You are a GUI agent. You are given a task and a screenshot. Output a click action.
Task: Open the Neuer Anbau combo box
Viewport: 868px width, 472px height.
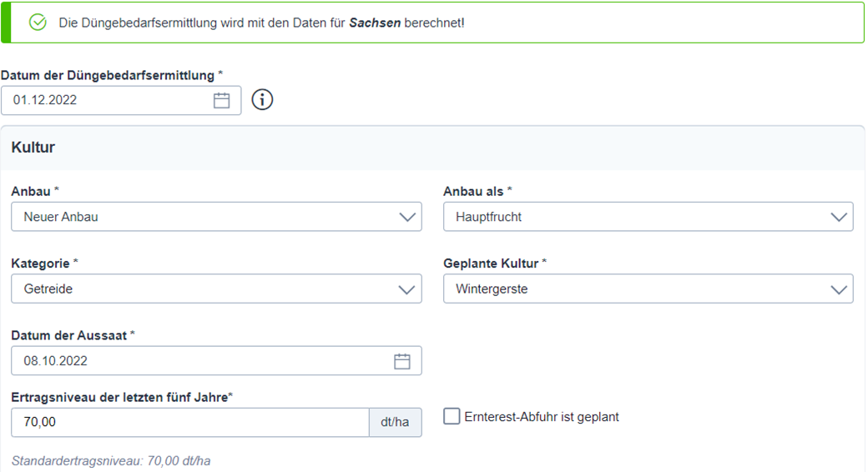point(216,216)
